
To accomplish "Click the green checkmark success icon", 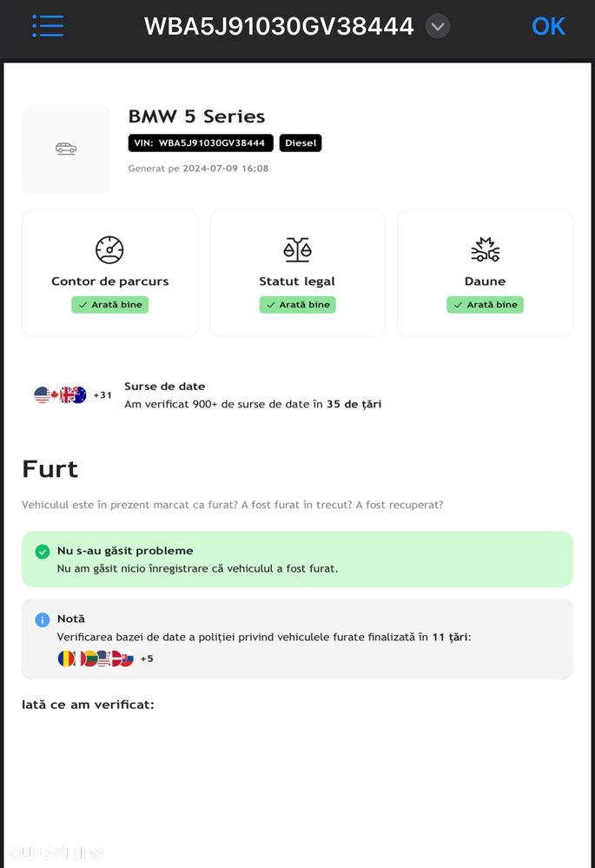I will tap(42, 552).
